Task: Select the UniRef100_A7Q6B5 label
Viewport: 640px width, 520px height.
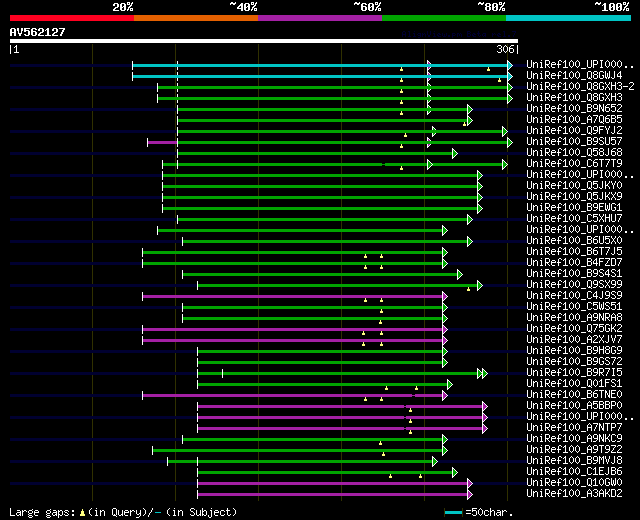Action: tap(574, 119)
